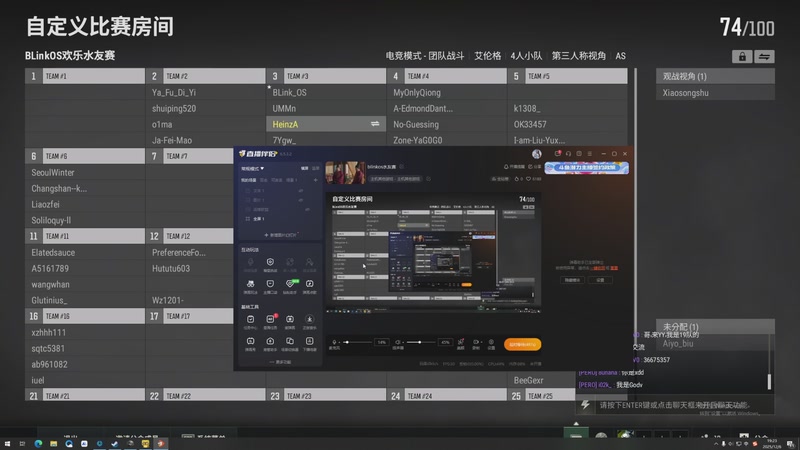Click the 开播提醒 bell link
This screenshot has width=800, height=450.
[x=514, y=167]
